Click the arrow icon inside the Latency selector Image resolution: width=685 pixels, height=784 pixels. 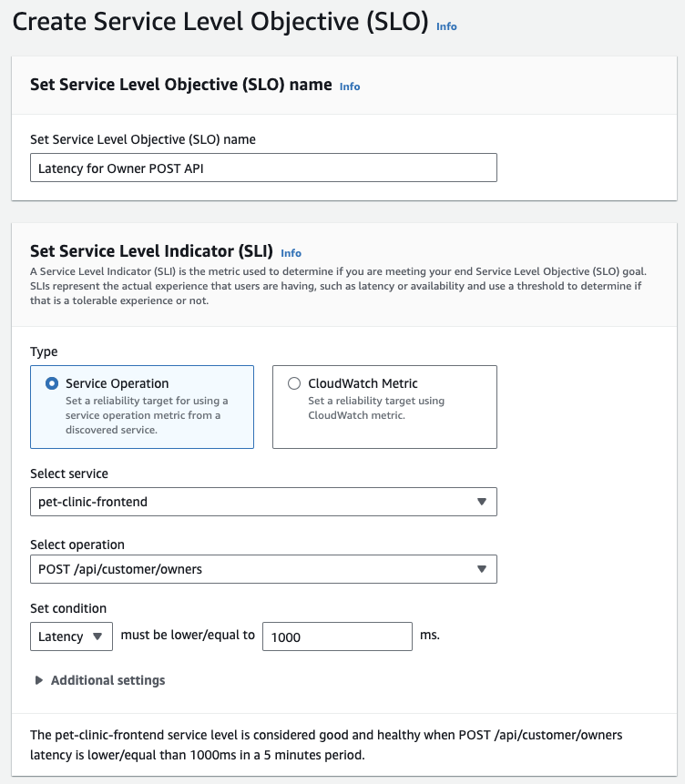[100, 636]
